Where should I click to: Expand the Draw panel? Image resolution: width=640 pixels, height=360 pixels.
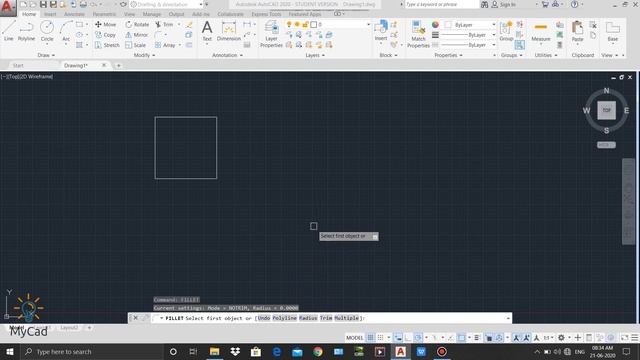click(x=46, y=55)
